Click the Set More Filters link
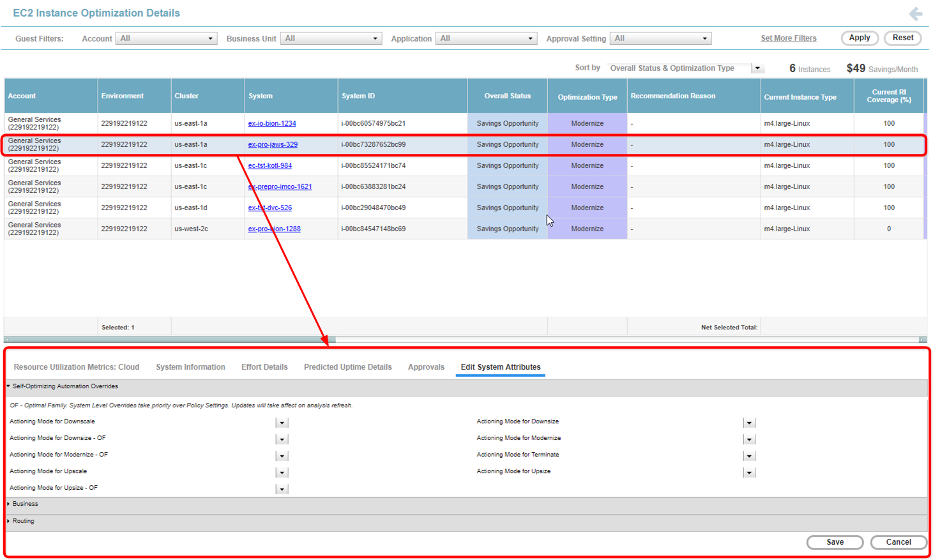 (788, 38)
